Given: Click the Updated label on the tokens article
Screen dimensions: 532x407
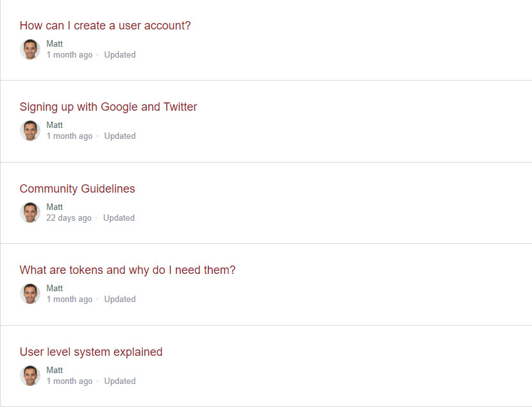Looking at the screenshot, I should [x=120, y=299].
